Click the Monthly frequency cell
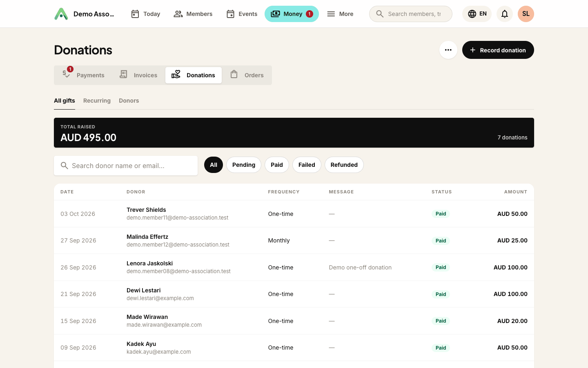This screenshot has width=588, height=368. pyautogui.click(x=279, y=240)
